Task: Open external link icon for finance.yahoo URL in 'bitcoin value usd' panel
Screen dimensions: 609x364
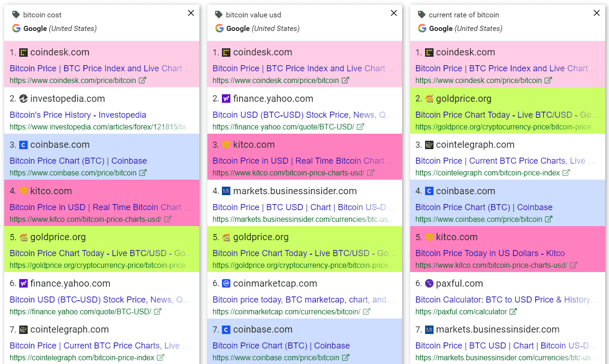Action: point(360,127)
